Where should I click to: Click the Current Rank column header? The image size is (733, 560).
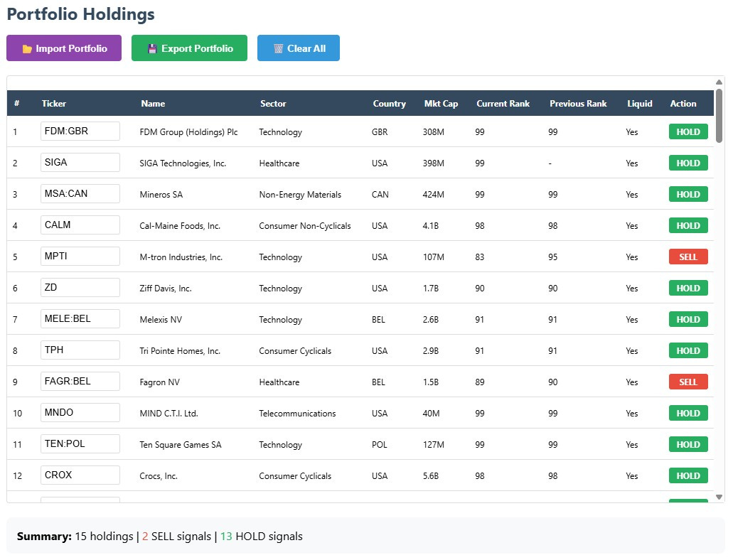coord(503,104)
